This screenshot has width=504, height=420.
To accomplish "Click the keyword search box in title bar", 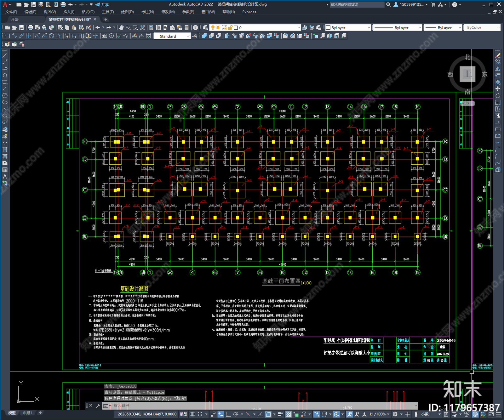I will (x=357, y=4).
